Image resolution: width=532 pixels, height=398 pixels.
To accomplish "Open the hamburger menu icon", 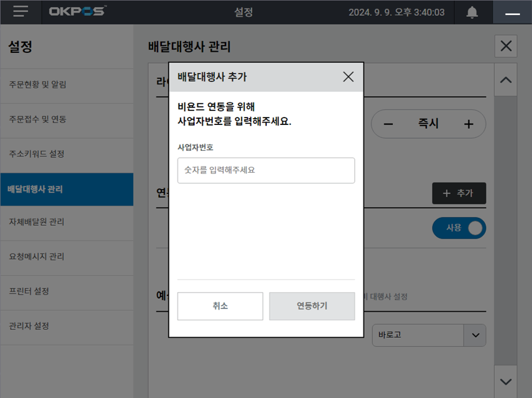I will (21, 12).
